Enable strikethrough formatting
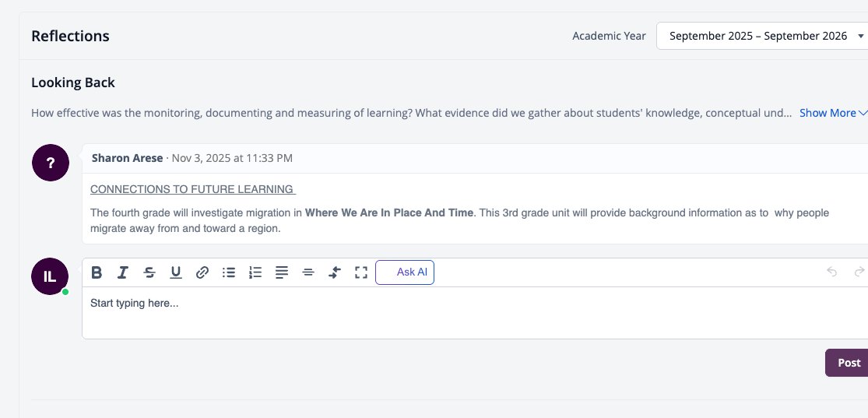This screenshot has width=868, height=418. (149, 272)
